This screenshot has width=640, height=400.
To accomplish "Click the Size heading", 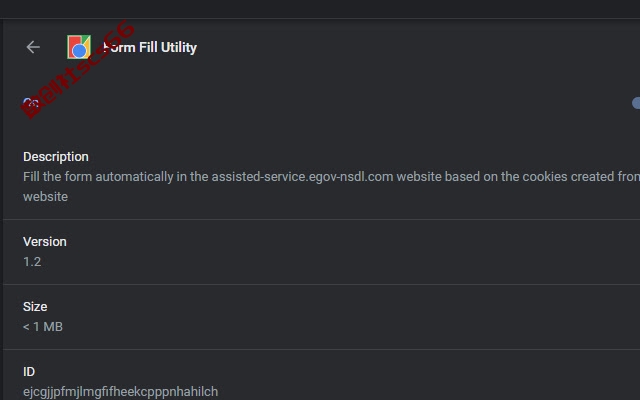I will pos(35,307).
